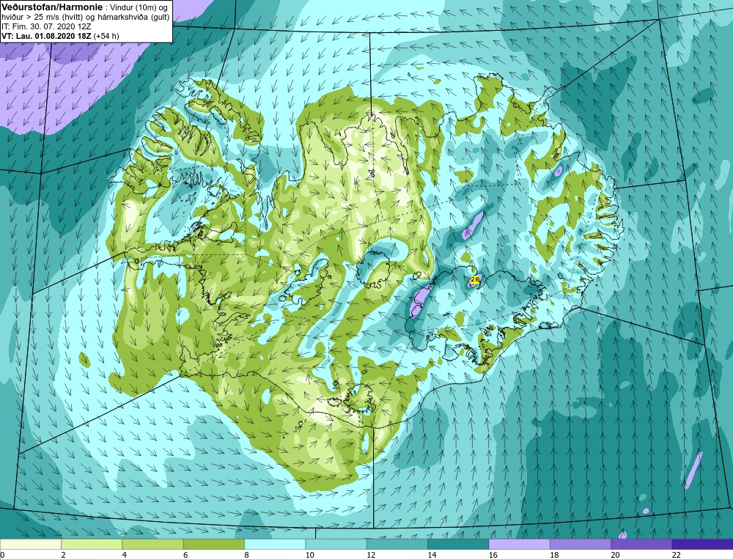Viewport: 733px width, 560px height.
Task: Select the 12–14 m/s teal legend swatch
Action: (x=397, y=545)
